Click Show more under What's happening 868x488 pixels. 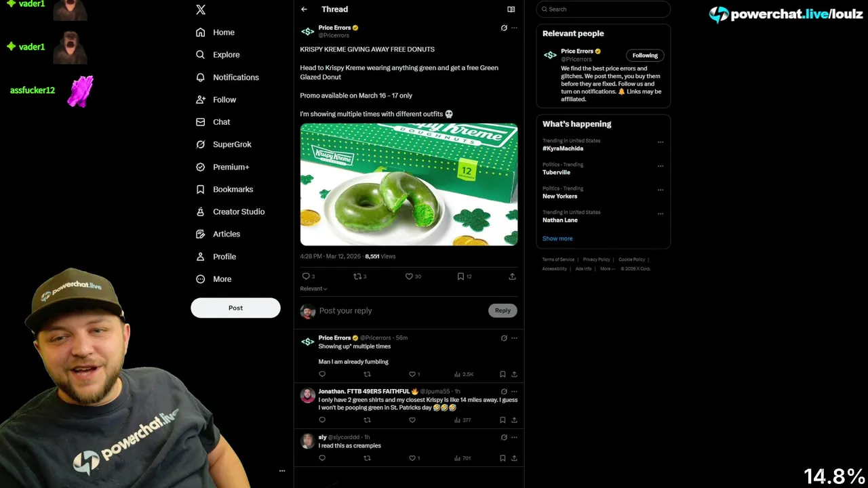(x=557, y=239)
